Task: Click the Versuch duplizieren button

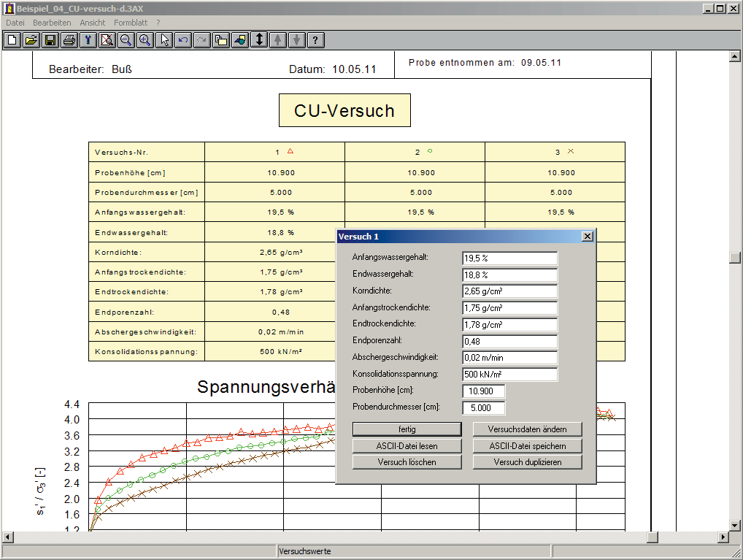Action: (527, 462)
